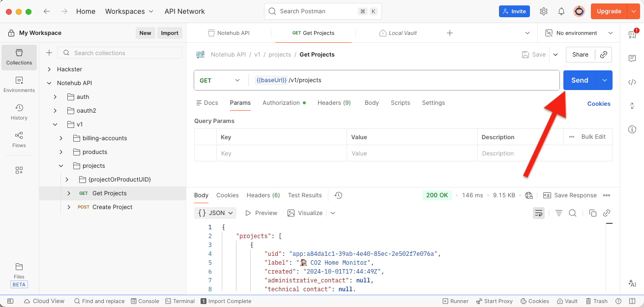
Task: Open the AI assistant icon
Action: [x=632, y=284]
